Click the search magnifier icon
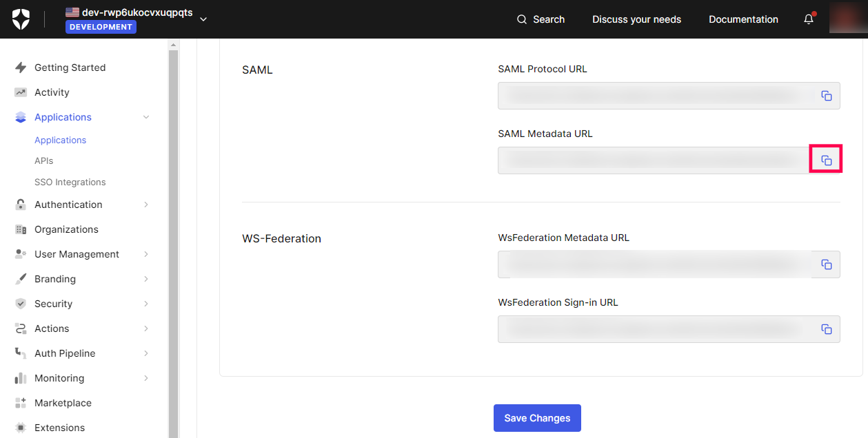868x438 pixels. click(522, 19)
